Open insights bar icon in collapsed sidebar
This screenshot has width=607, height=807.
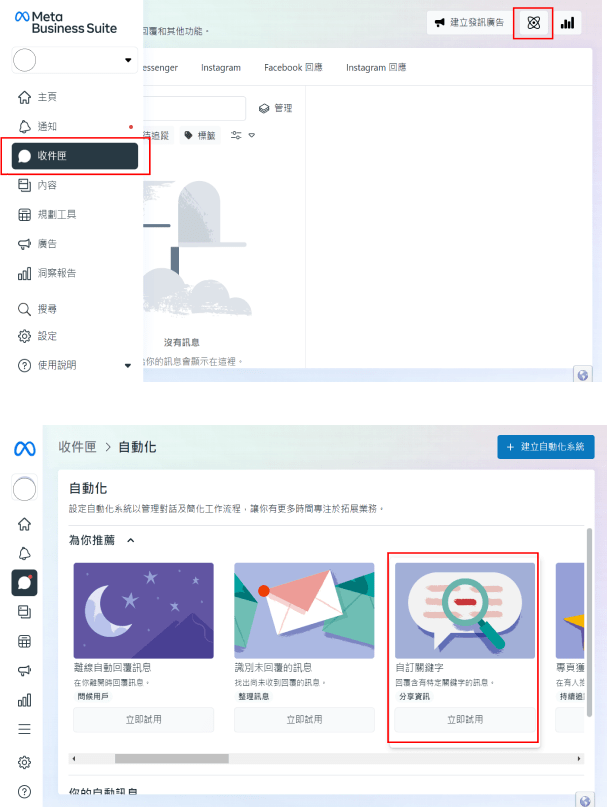click(24, 700)
